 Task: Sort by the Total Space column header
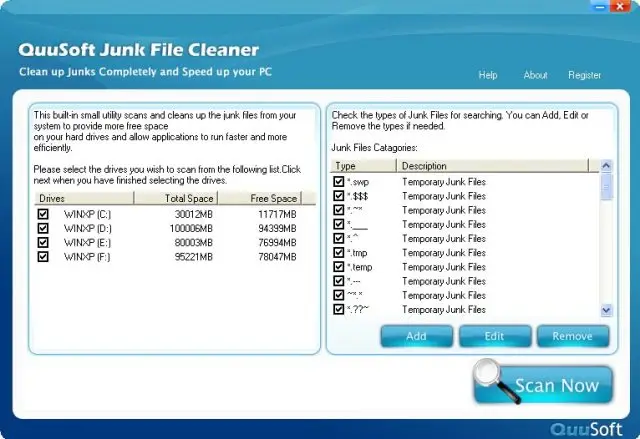[176, 198]
